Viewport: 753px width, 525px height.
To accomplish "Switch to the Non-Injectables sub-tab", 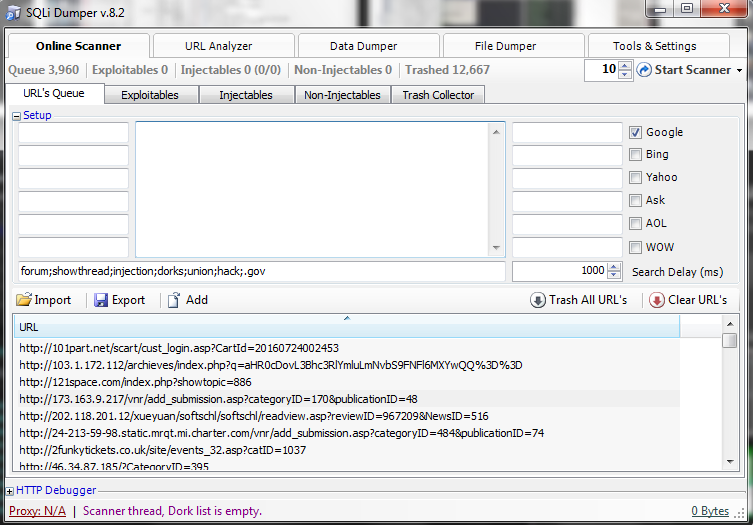I will (x=342, y=95).
